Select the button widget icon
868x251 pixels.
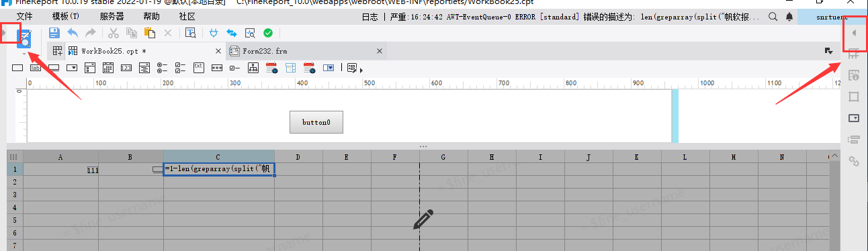(54, 68)
